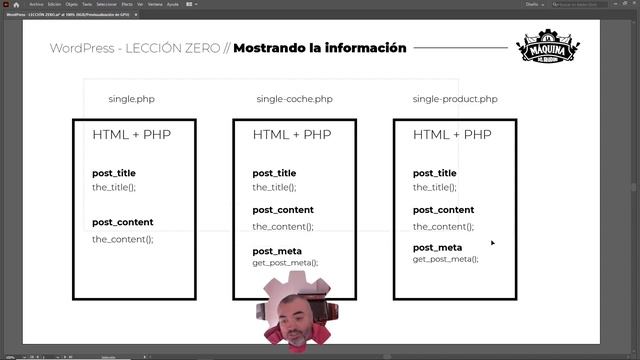Click 'post_title' in the single-product.php box
The image size is (640, 360).
(x=435, y=173)
